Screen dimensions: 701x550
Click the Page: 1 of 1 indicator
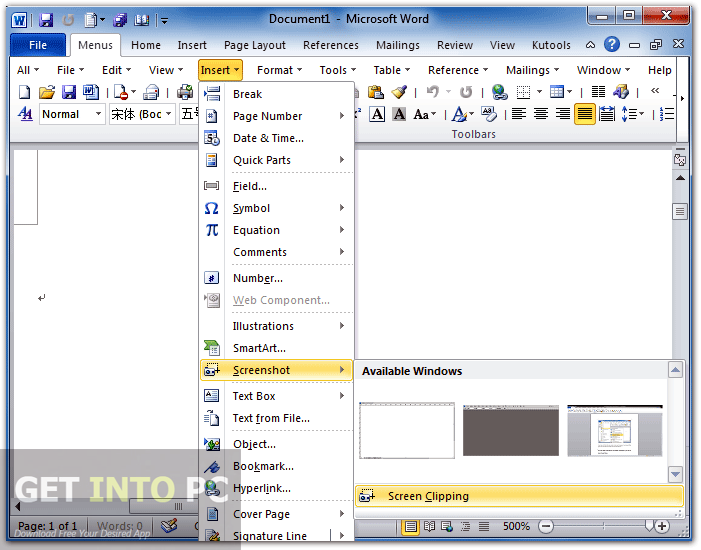(47, 526)
